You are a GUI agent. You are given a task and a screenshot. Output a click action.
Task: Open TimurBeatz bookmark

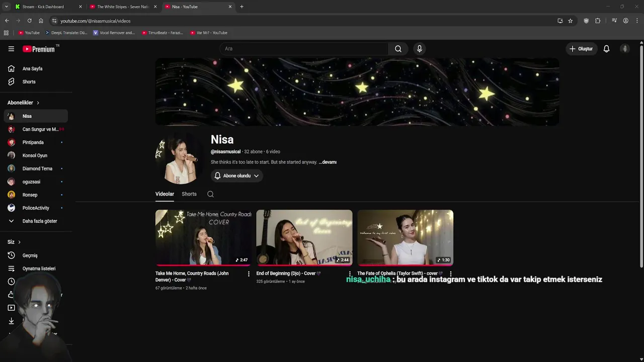click(x=163, y=33)
